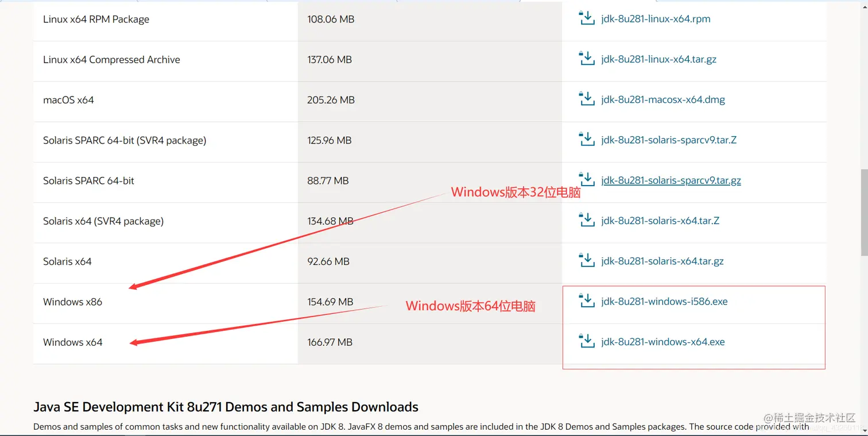Click download icon beside jdk-8u281-linux-x64.tar.gz
Viewport: 868px width, 436px height.
tap(587, 58)
